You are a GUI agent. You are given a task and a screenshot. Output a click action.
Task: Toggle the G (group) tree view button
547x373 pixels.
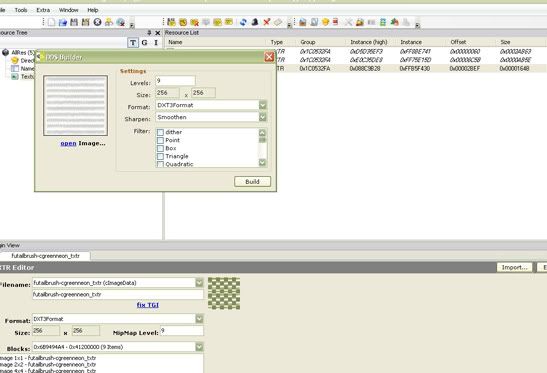(144, 43)
